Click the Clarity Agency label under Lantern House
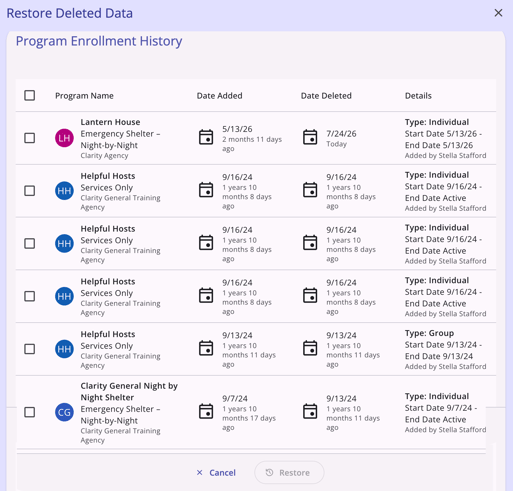 coord(104,156)
